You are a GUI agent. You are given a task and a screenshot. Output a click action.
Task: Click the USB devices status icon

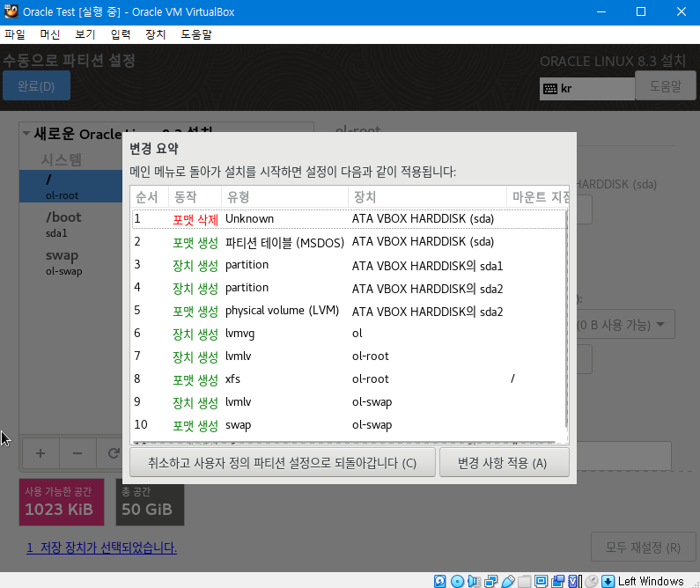pyautogui.click(x=507, y=581)
